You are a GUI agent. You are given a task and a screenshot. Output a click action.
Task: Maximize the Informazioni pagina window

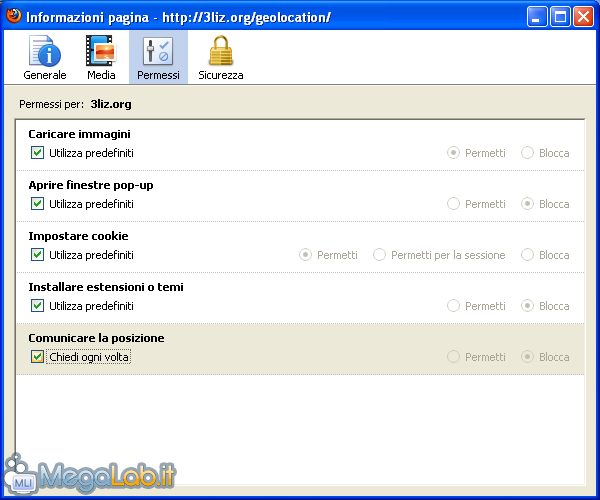(560, 16)
